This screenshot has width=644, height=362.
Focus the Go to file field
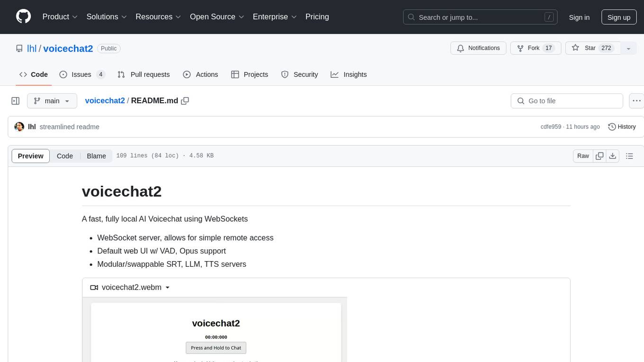pos(567,101)
